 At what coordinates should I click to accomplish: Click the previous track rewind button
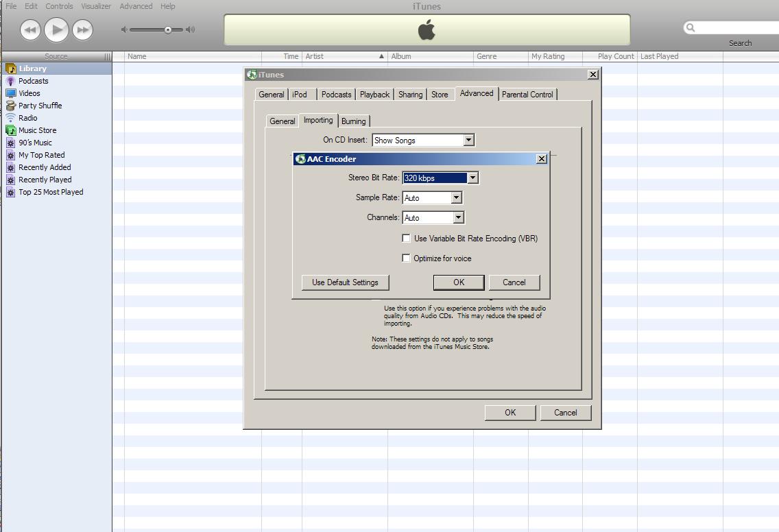point(30,29)
